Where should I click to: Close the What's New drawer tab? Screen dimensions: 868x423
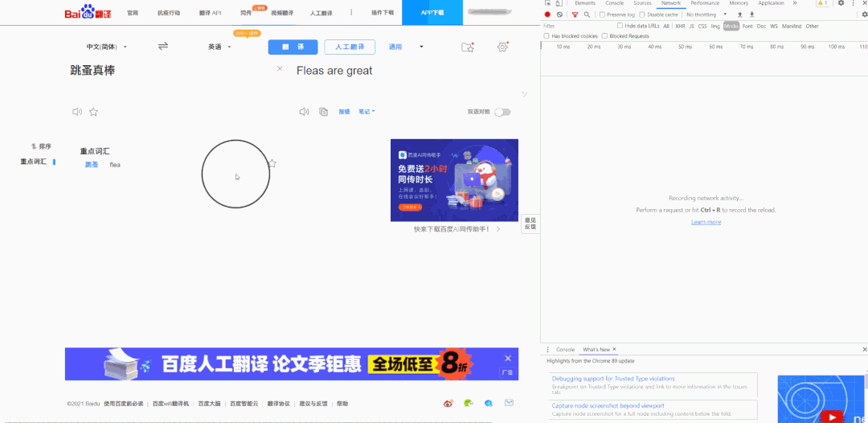(x=614, y=349)
